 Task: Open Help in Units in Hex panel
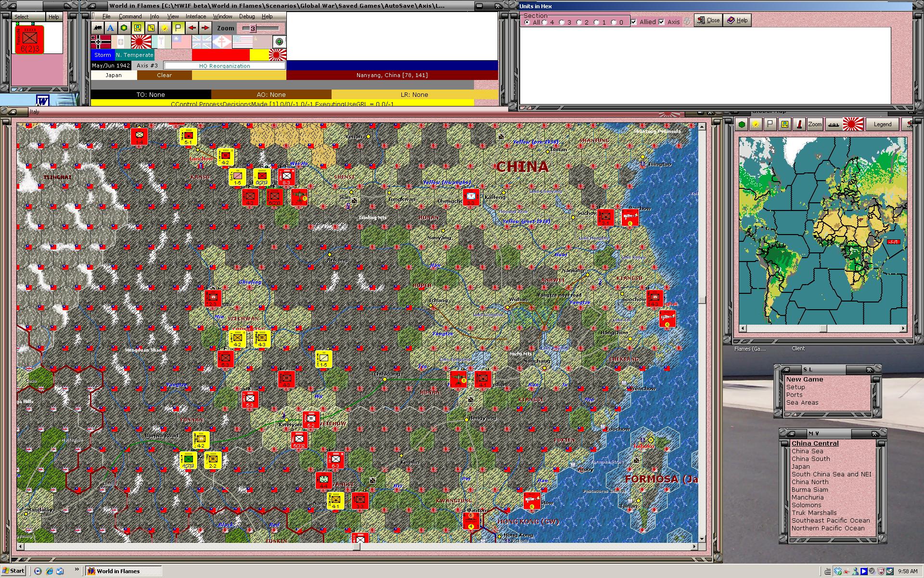coord(737,20)
